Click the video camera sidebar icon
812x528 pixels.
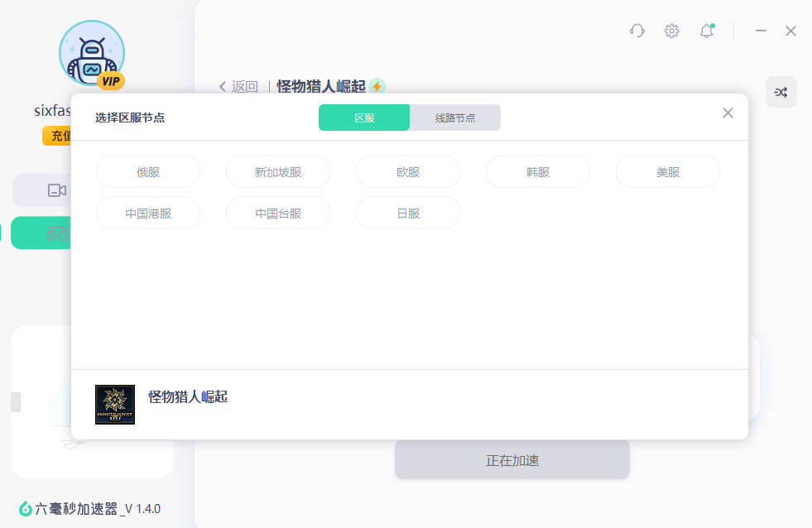[x=56, y=190]
